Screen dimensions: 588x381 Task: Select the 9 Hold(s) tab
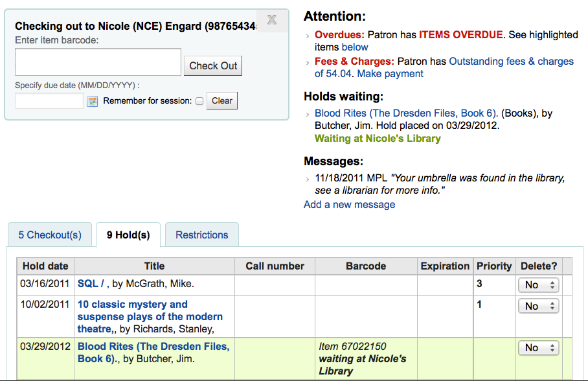(128, 235)
